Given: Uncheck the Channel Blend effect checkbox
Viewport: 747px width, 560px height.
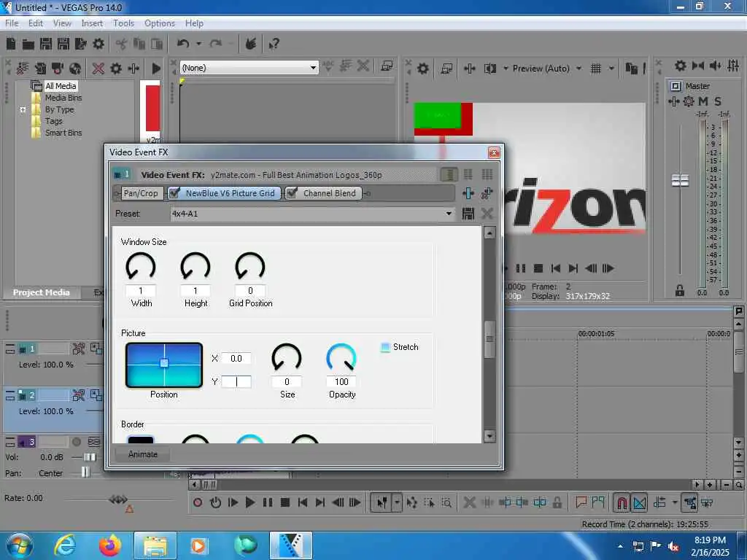Looking at the screenshot, I should coord(292,192).
